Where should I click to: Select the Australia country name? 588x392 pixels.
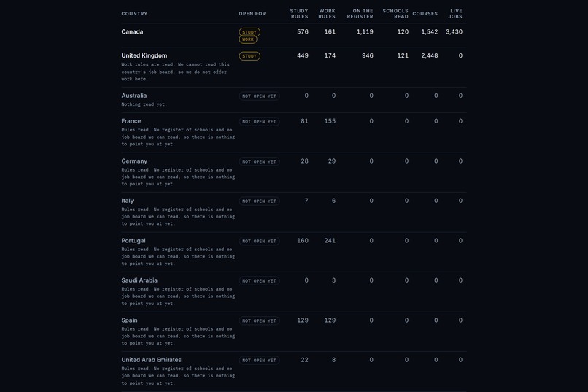click(134, 96)
